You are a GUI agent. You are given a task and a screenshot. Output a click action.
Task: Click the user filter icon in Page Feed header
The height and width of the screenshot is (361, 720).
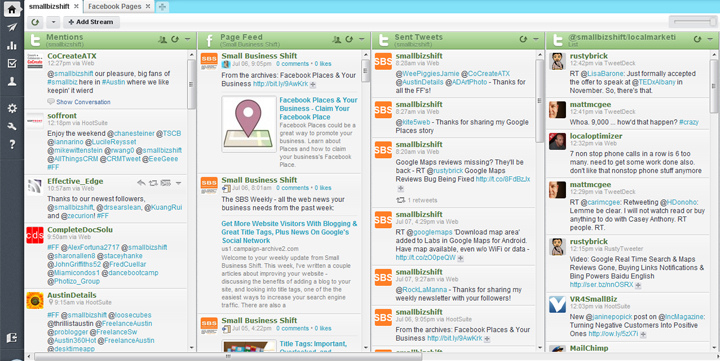(x=337, y=39)
